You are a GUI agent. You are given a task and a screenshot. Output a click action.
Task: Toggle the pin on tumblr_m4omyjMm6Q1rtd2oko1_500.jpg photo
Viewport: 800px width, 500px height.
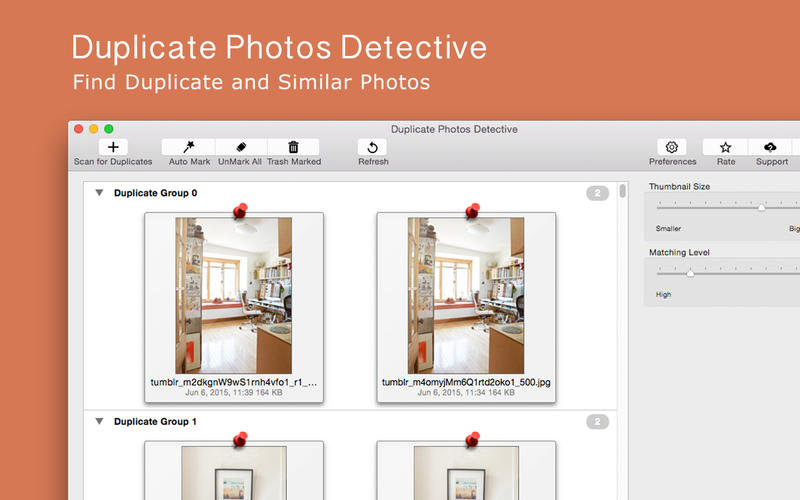pyautogui.click(x=472, y=210)
